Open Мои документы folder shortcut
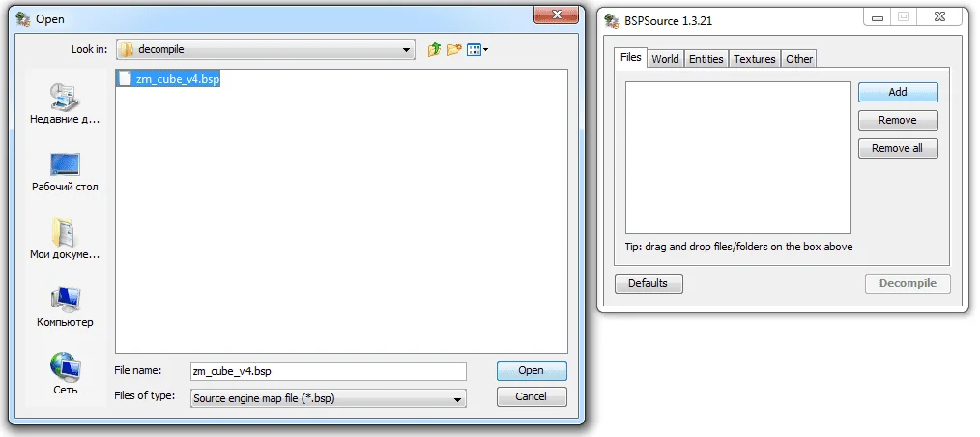Image resolution: width=980 pixels, height=437 pixels. coord(65,240)
